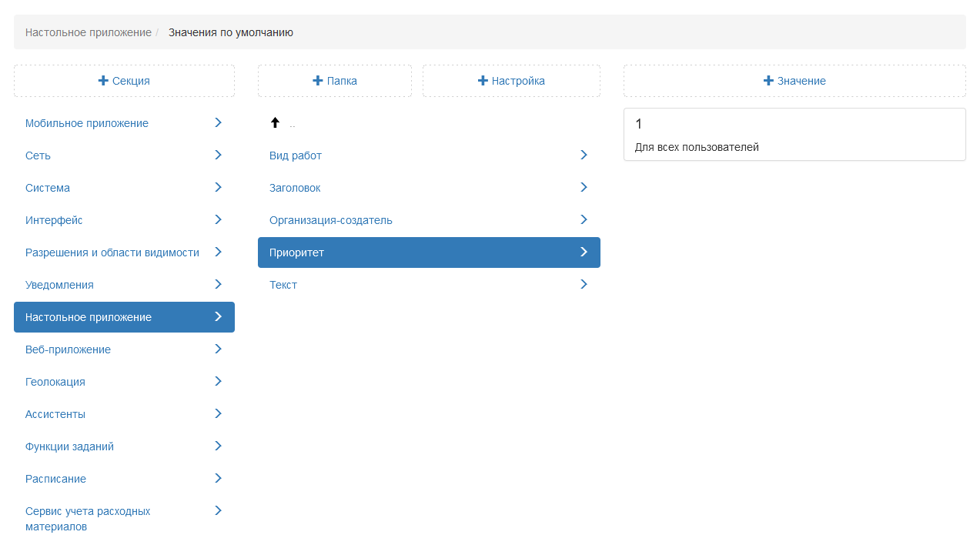Click plus icon in Секция button
Screen dimensions: 980x555
coord(103,81)
